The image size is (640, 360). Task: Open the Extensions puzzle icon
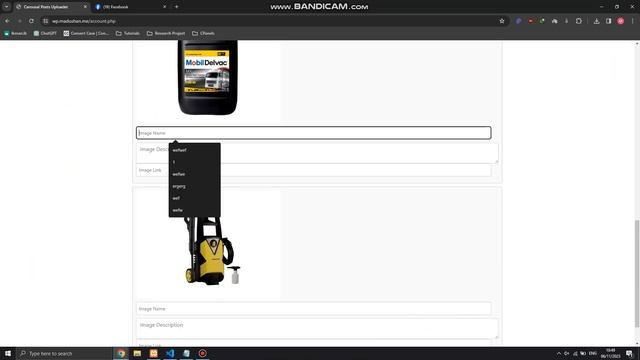click(x=578, y=21)
